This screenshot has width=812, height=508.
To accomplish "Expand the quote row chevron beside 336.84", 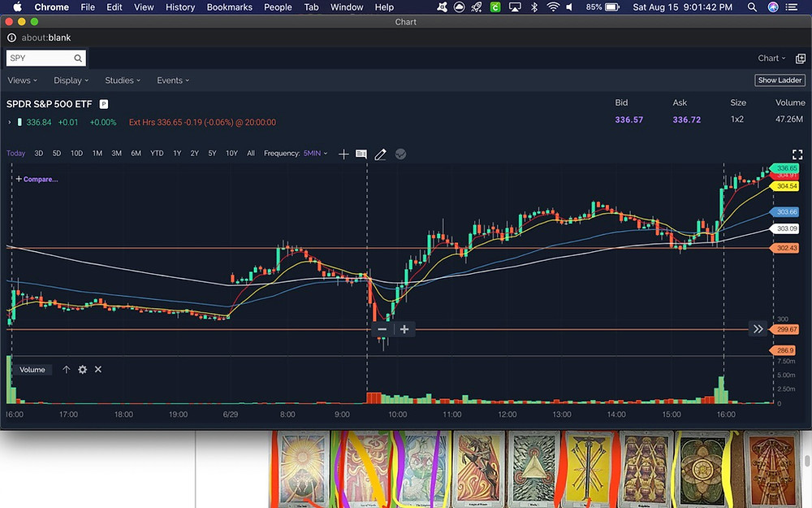I will (9, 123).
